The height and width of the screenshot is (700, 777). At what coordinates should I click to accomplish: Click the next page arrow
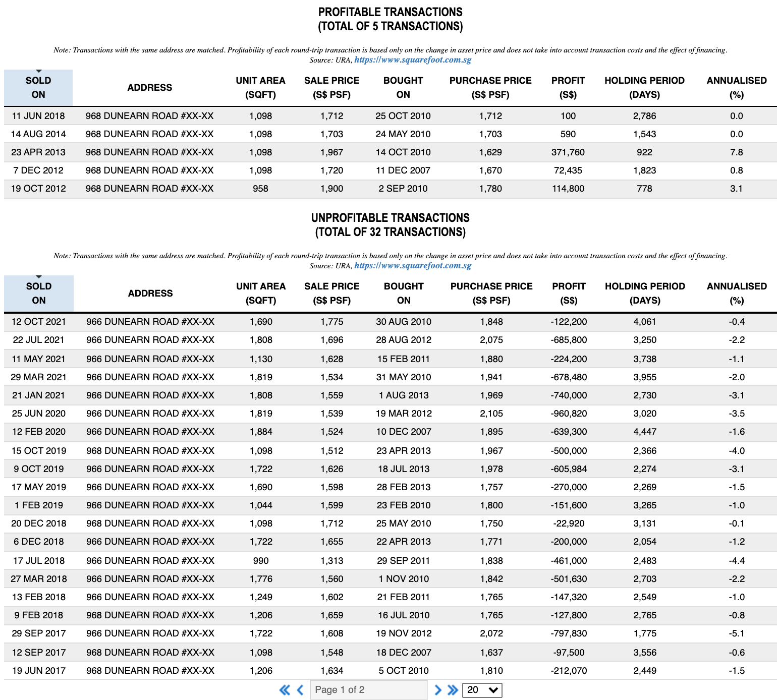(x=437, y=690)
